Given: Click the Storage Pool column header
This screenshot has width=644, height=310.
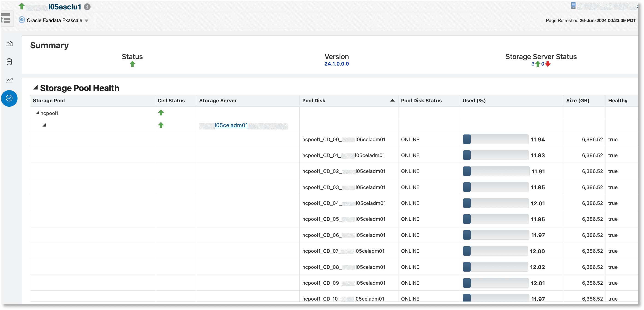Looking at the screenshot, I should tap(49, 100).
